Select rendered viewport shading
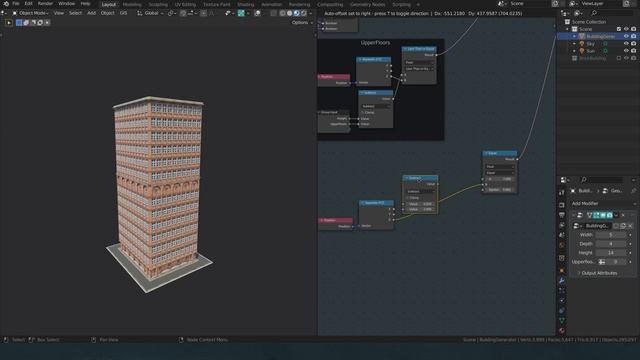The width and height of the screenshot is (640, 360). tap(303, 13)
